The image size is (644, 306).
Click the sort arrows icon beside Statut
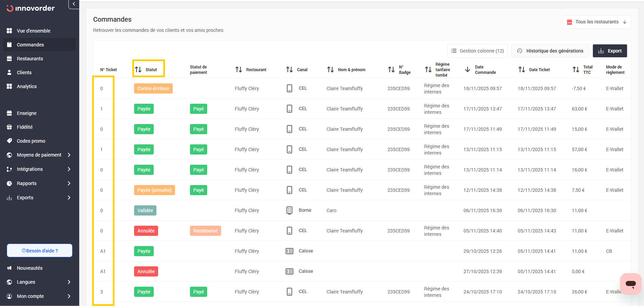[138, 69]
